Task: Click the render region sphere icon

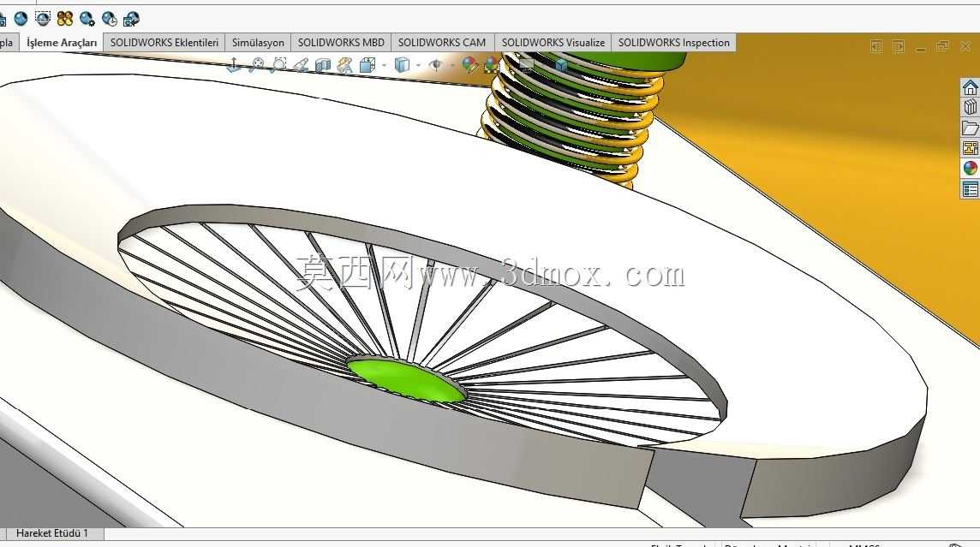Action: (43, 19)
